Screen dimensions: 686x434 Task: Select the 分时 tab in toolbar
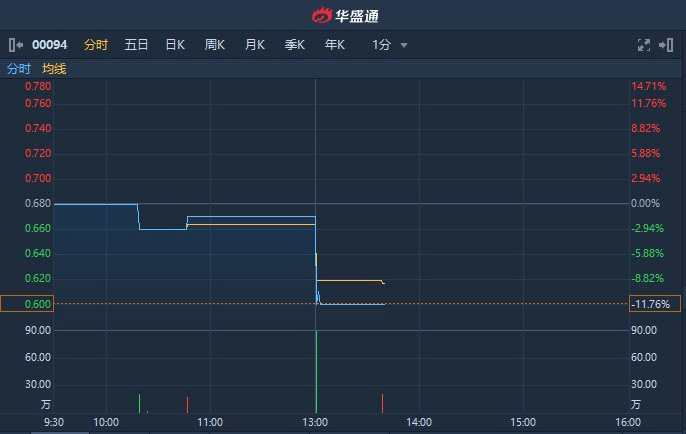tap(96, 45)
